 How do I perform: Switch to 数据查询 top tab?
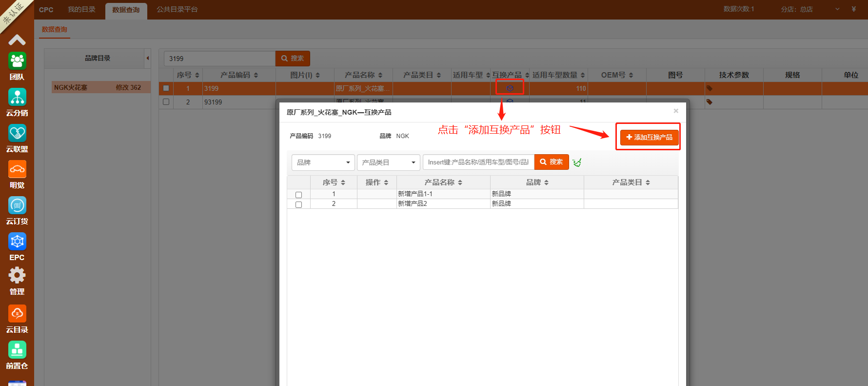point(126,10)
